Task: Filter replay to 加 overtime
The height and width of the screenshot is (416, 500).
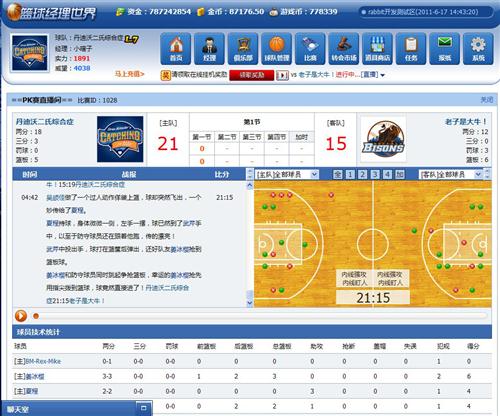Action: tap(400, 174)
